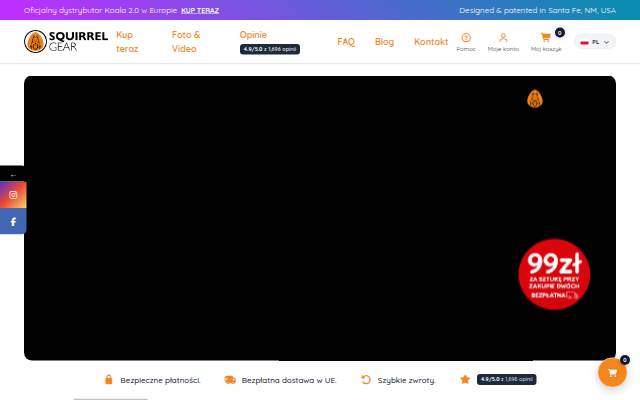Click the 4.9/5.0 rating badge under Opinie
Image resolution: width=640 pixels, height=400 pixels.
click(270, 49)
